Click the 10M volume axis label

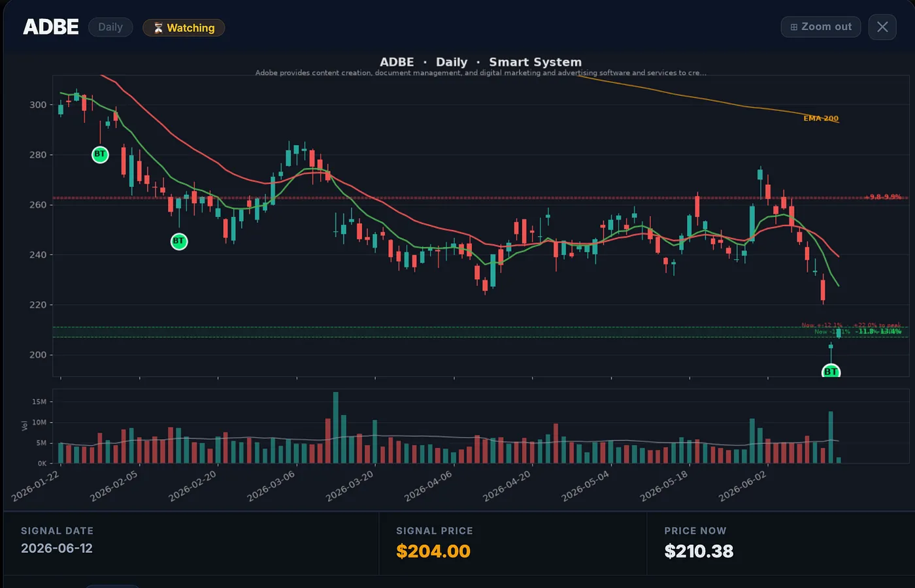[39, 423]
